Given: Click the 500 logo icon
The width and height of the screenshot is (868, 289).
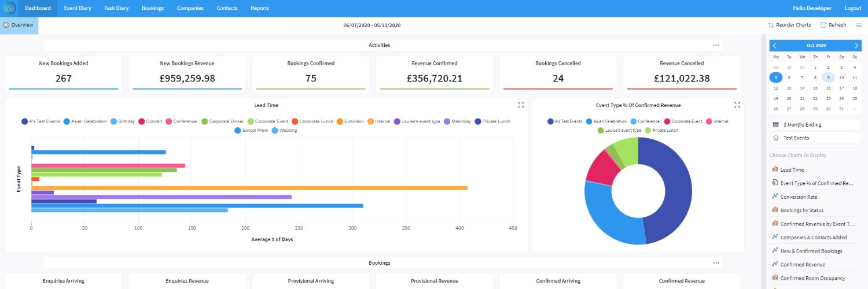Looking at the screenshot, I should [9, 8].
